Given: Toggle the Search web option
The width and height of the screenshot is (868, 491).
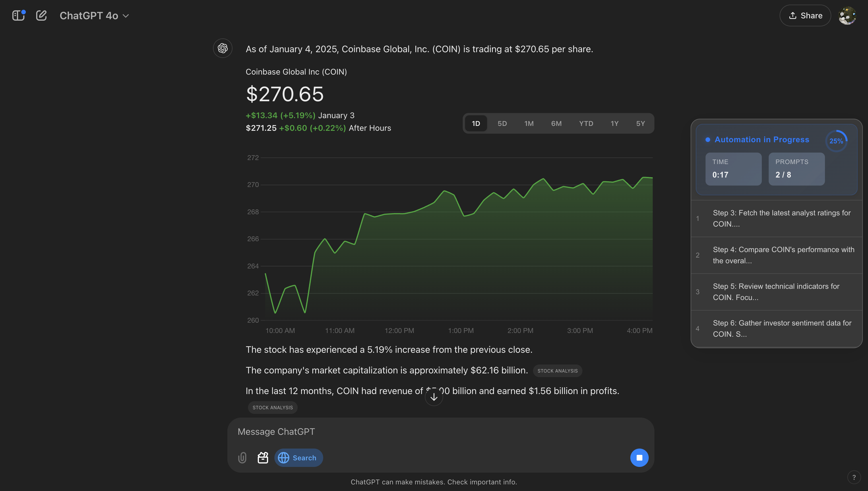Looking at the screenshot, I should point(298,458).
